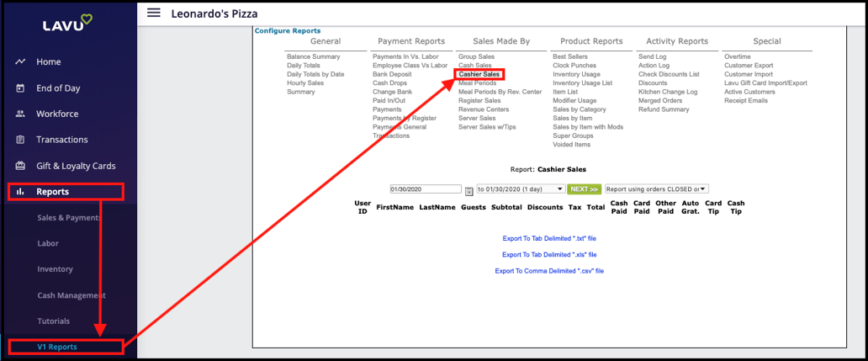Image resolution: width=868 pixels, height=361 pixels.
Task: Toggle the hamburger menu icon
Action: [x=153, y=13]
